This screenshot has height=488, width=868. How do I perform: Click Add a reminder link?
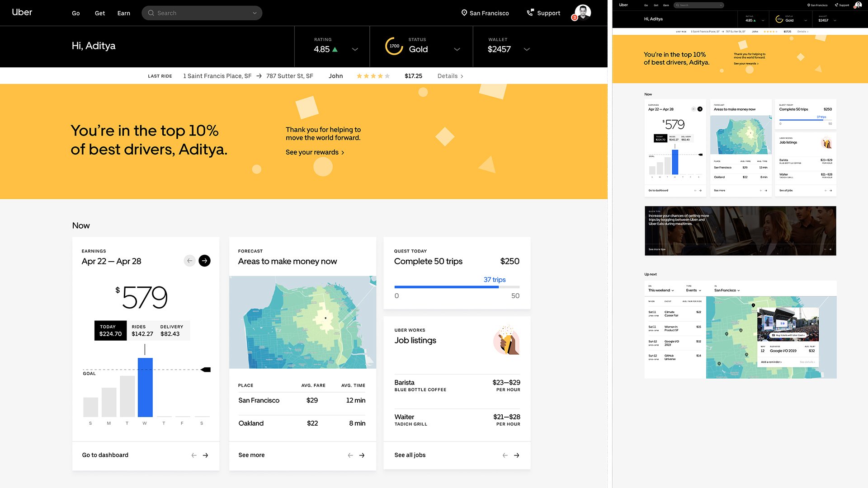pyautogui.click(x=771, y=362)
